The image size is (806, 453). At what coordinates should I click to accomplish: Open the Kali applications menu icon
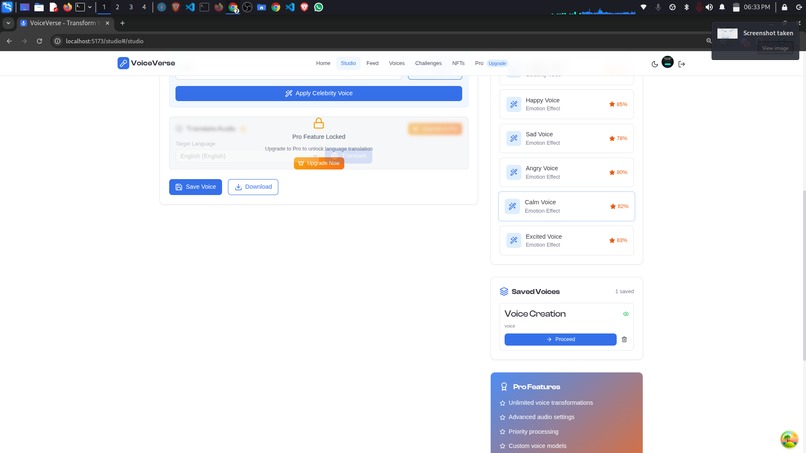(x=7, y=7)
